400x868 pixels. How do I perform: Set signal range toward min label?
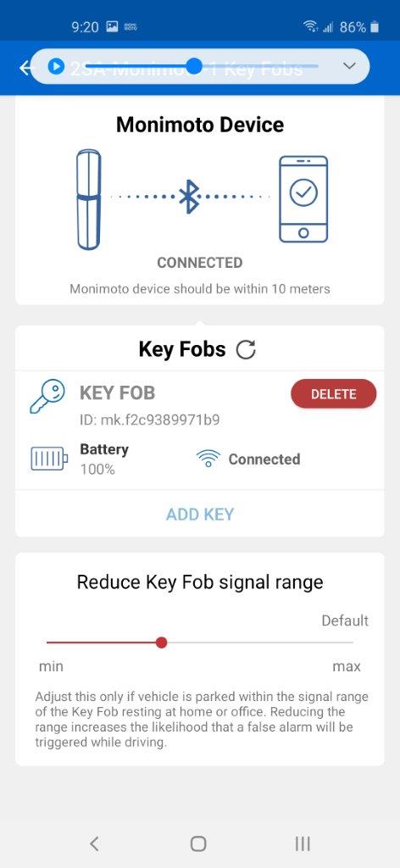[x=51, y=666]
